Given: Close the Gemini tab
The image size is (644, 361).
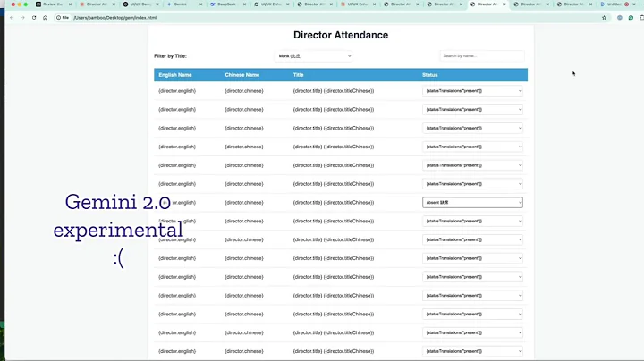Looking at the screenshot, I should (200, 4).
